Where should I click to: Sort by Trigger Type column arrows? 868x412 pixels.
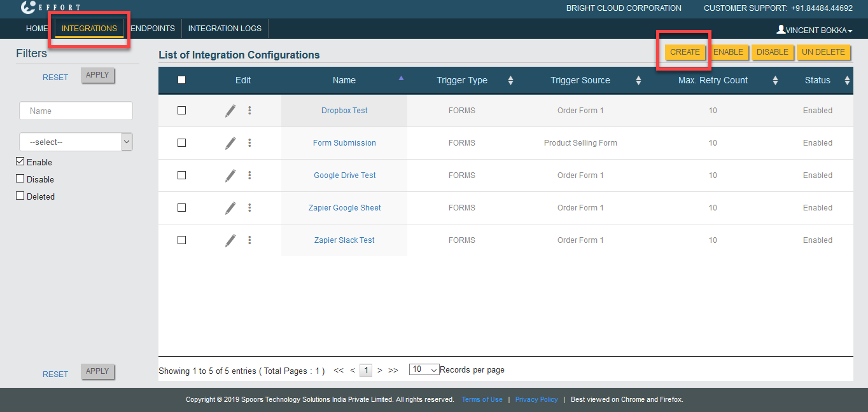click(510, 81)
